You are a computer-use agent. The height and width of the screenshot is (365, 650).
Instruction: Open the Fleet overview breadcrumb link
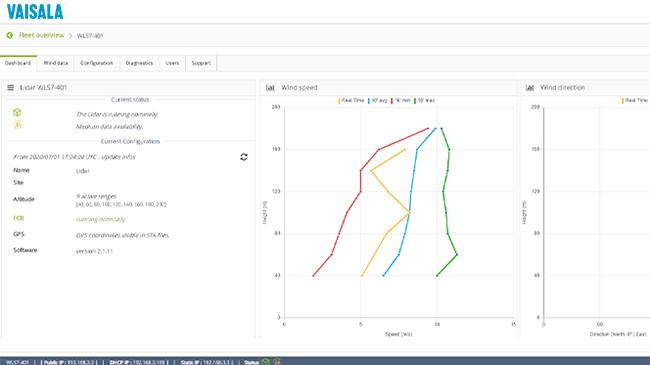tap(41, 35)
